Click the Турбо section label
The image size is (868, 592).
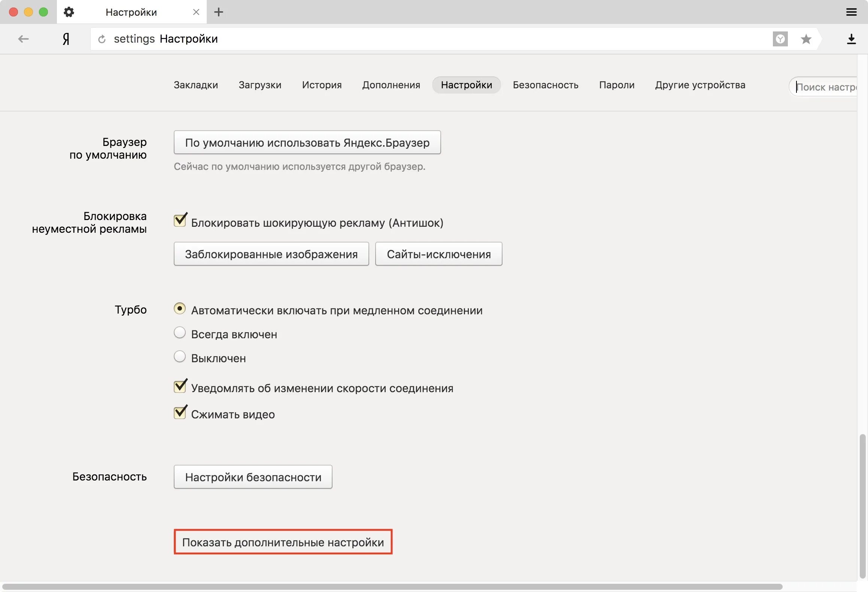click(x=130, y=310)
